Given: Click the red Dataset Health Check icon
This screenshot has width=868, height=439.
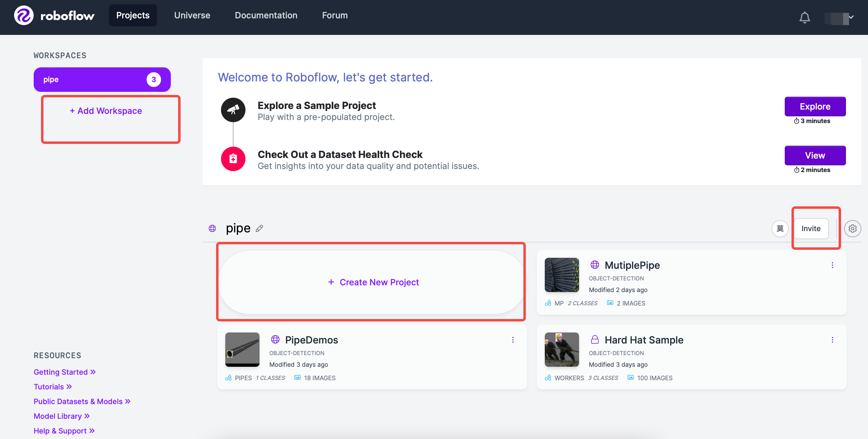Looking at the screenshot, I should click(233, 159).
